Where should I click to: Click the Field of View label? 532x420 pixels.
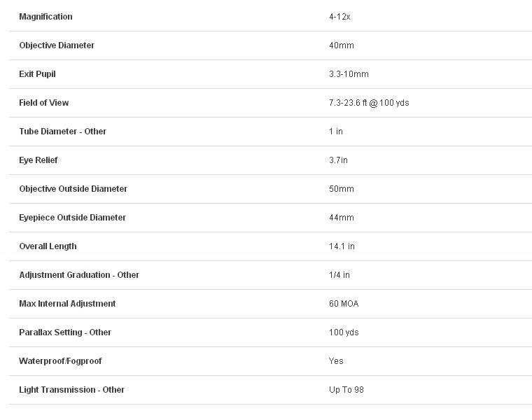click(44, 103)
